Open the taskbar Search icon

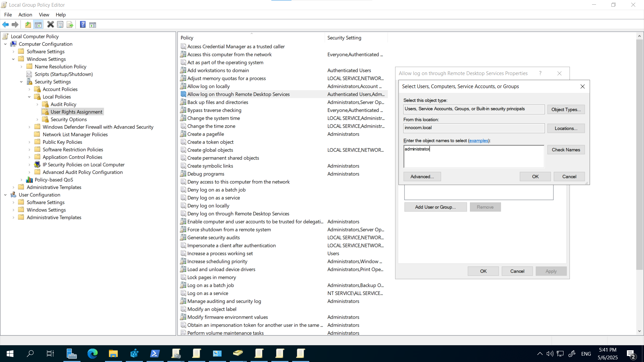point(30,353)
